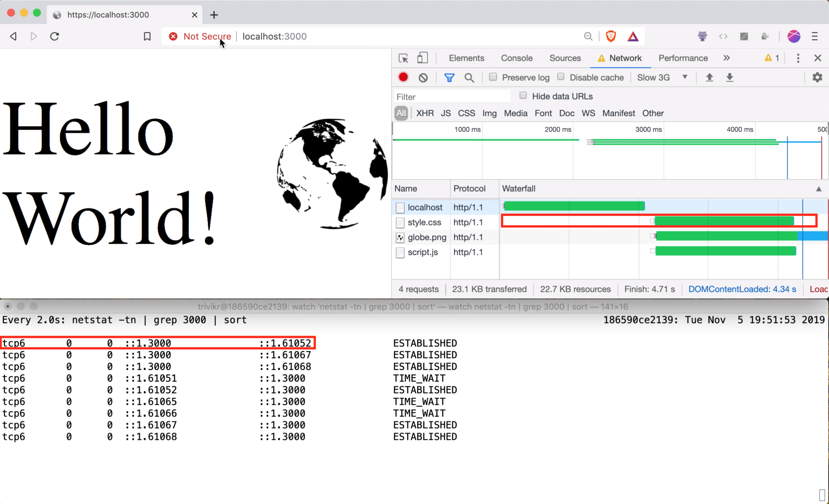
Task: Toggle the network filter funnel icon
Action: [449, 77]
